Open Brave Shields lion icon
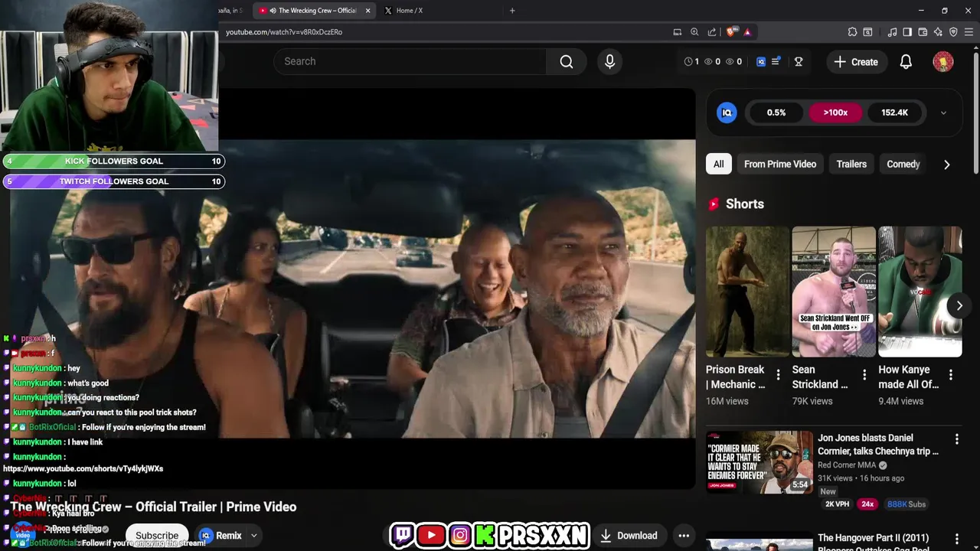The width and height of the screenshot is (980, 551). (731, 32)
